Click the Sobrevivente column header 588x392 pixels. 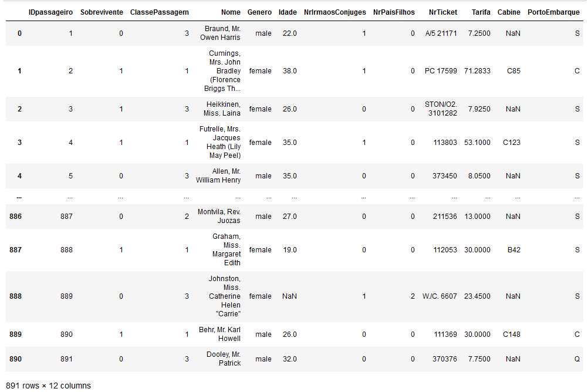101,12
